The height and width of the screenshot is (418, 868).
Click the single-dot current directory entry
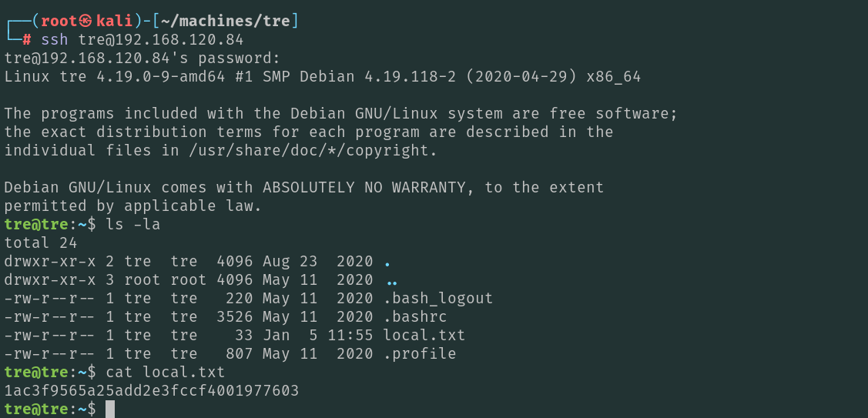click(x=387, y=262)
